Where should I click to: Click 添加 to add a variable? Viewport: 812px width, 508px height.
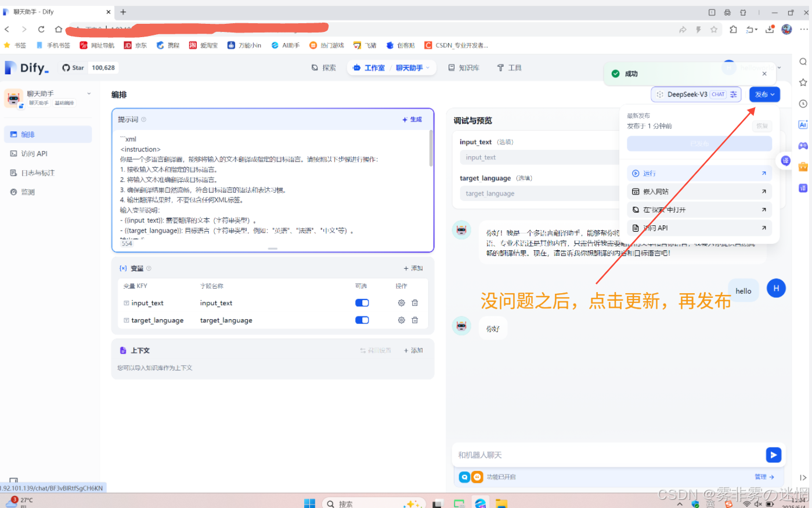pos(413,268)
